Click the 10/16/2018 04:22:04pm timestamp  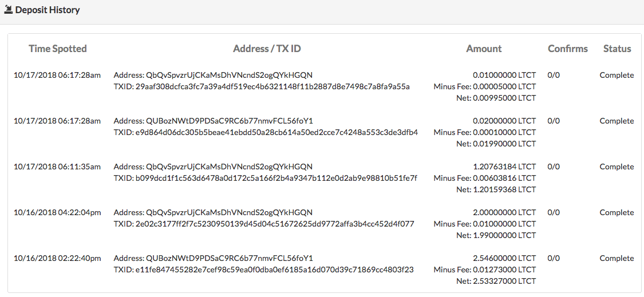(x=57, y=212)
